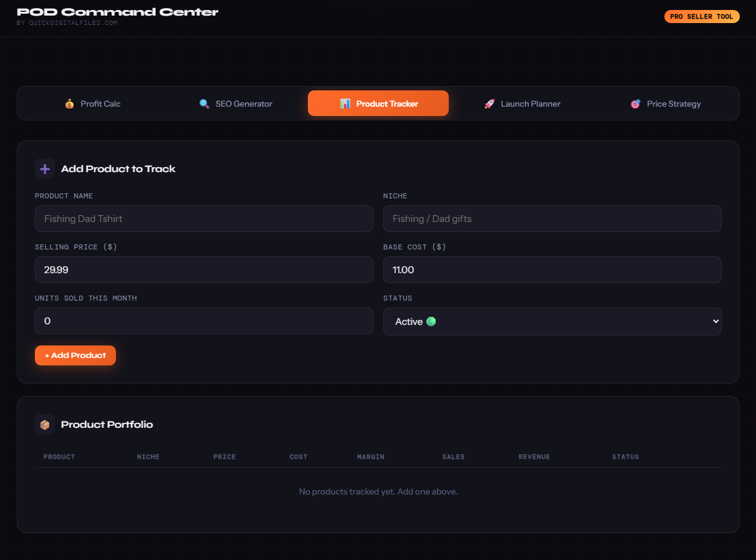
Task: Click the UNITS SOLD THIS MONTH label
Action: (86, 298)
